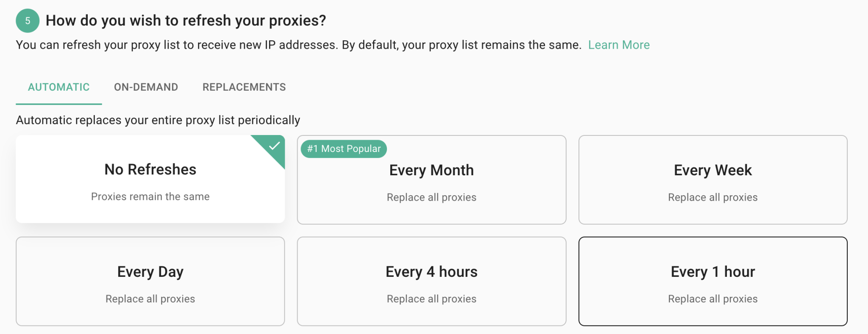Switch to the Automatic tab
Image resolution: width=868 pixels, height=334 pixels.
pos(58,87)
